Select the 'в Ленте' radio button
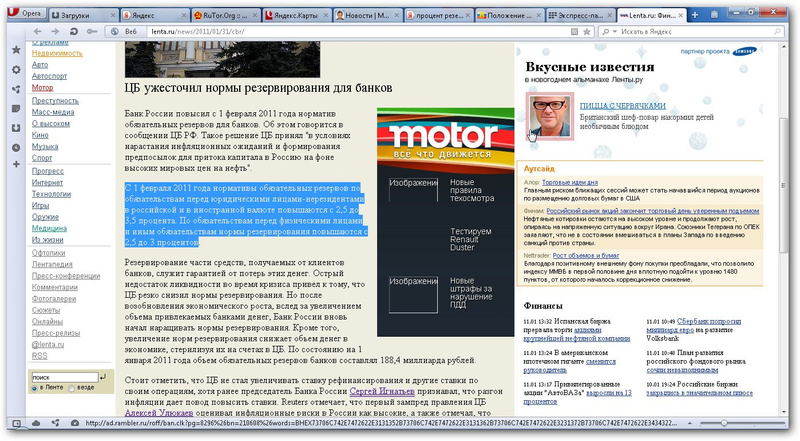Viewport: 800px width, 441px height. (34, 387)
